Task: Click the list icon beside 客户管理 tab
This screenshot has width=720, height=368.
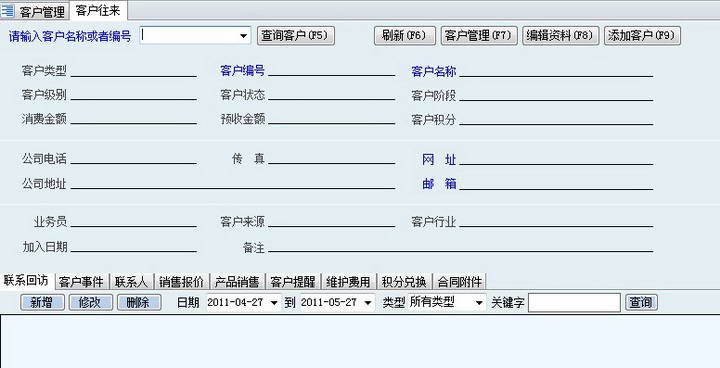Action: [7, 11]
